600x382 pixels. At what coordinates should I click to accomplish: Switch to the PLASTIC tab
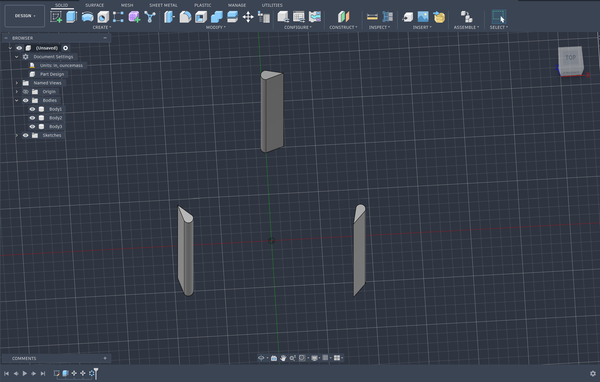[202, 5]
